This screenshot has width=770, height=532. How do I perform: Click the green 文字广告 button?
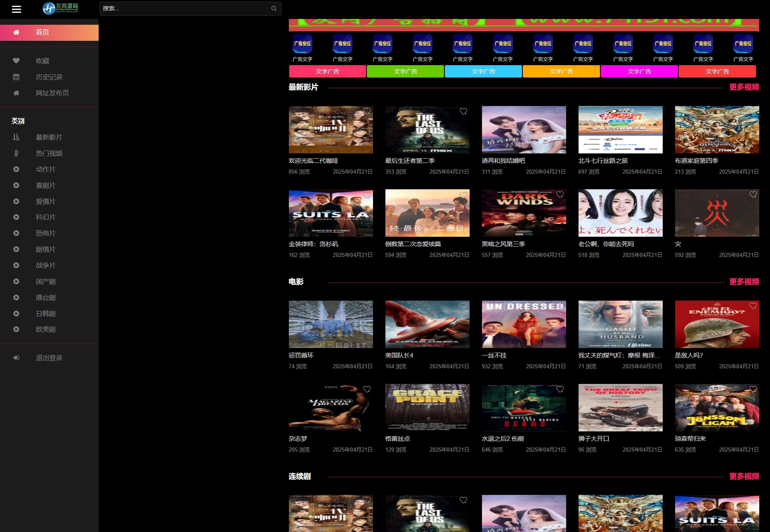click(405, 72)
